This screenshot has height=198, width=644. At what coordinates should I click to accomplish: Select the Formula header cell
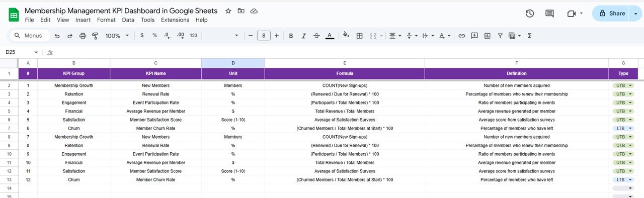345,73
